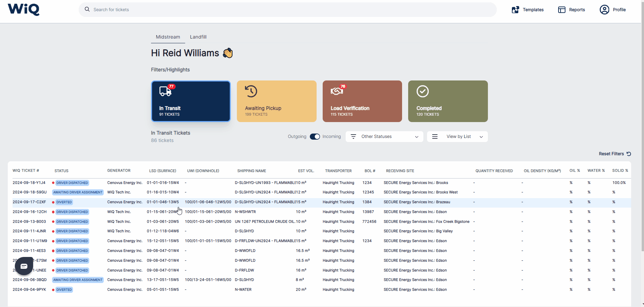This screenshot has width=644, height=307.
Task: Open ticket 2024-09-13-B003
Action: (x=29, y=221)
